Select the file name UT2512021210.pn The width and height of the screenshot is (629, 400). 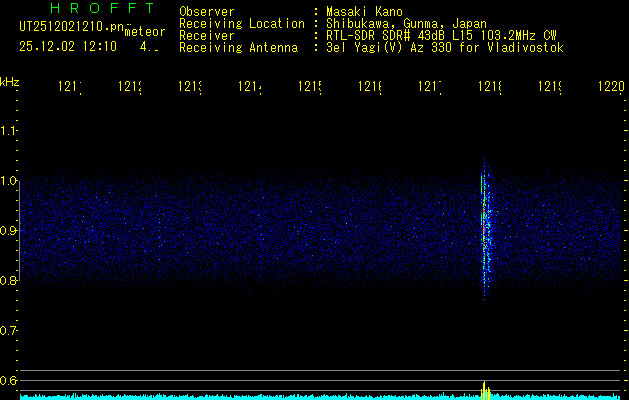pyautogui.click(x=72, y=27)
